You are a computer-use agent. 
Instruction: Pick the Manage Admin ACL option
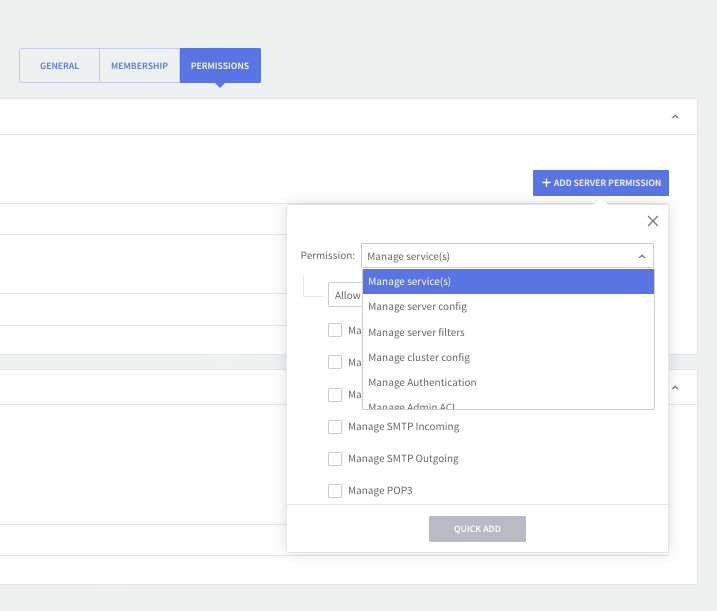pos(508,405)
